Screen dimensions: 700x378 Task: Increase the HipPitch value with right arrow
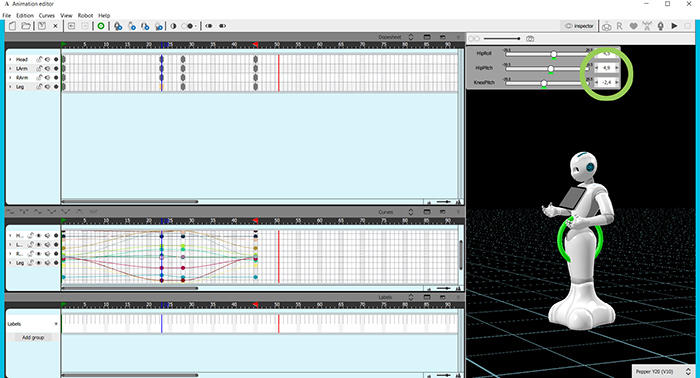coord(617,68)
